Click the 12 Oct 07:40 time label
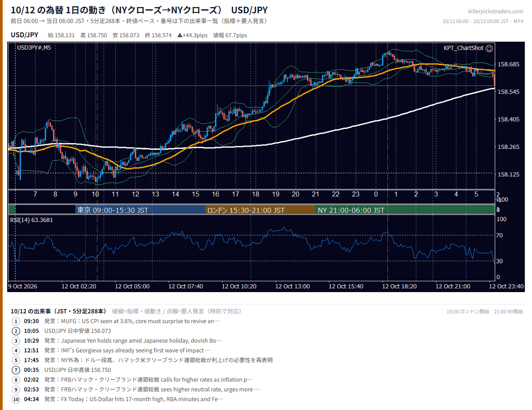The height and width of the screenshot is (410, 532). pyautogui.click(x=186, y=286)
